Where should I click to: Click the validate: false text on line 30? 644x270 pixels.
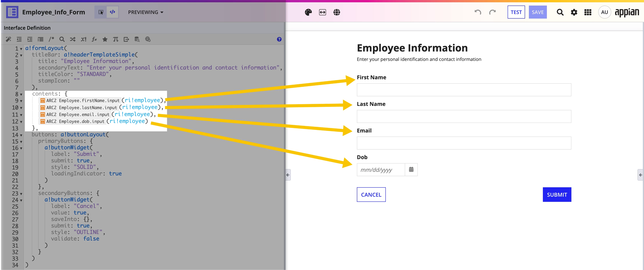[75, 239]
